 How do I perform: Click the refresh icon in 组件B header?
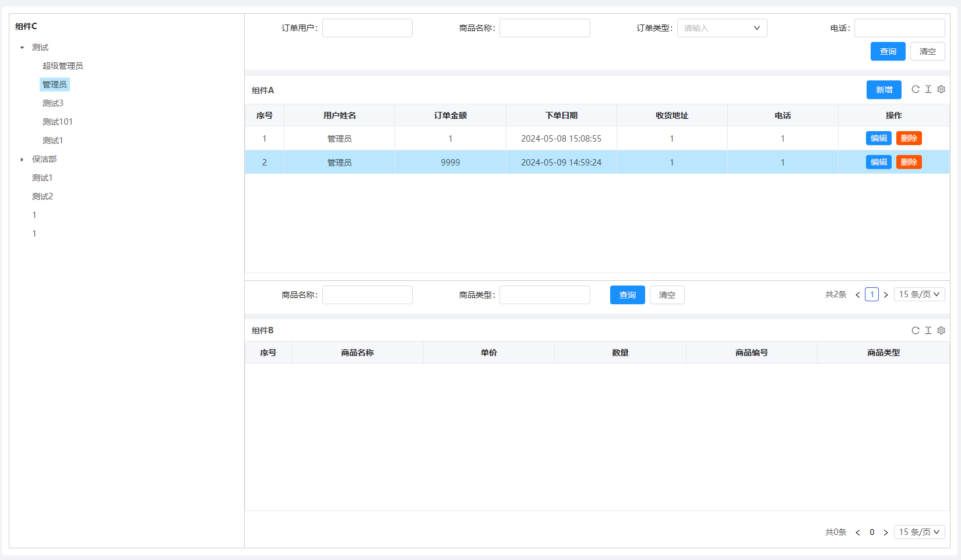pos(916,330)
